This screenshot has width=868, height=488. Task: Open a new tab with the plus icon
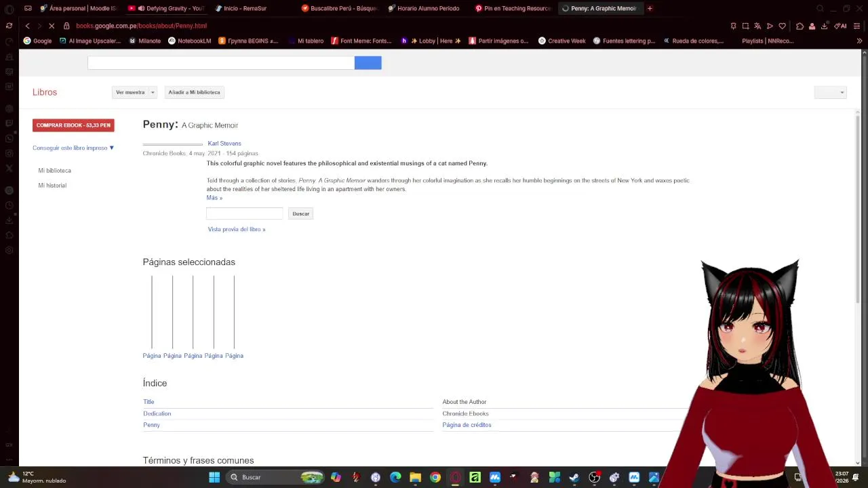click(650, 9)
